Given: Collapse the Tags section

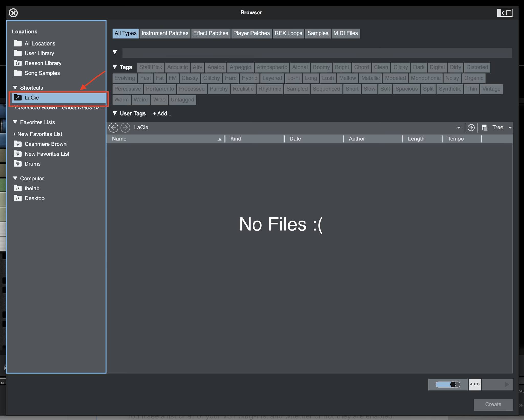Looking at the screenshot, I should [x=115, y=67].
